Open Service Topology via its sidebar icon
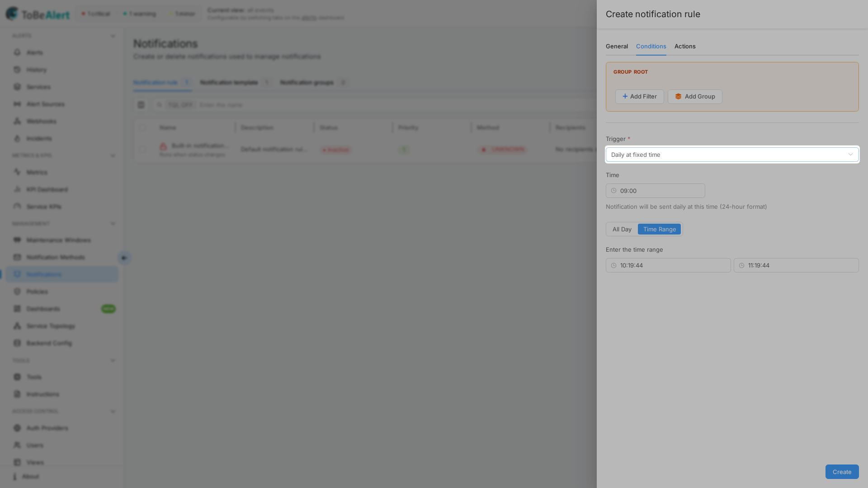Viewport: 868px width, 488px height. click(17, 326)
